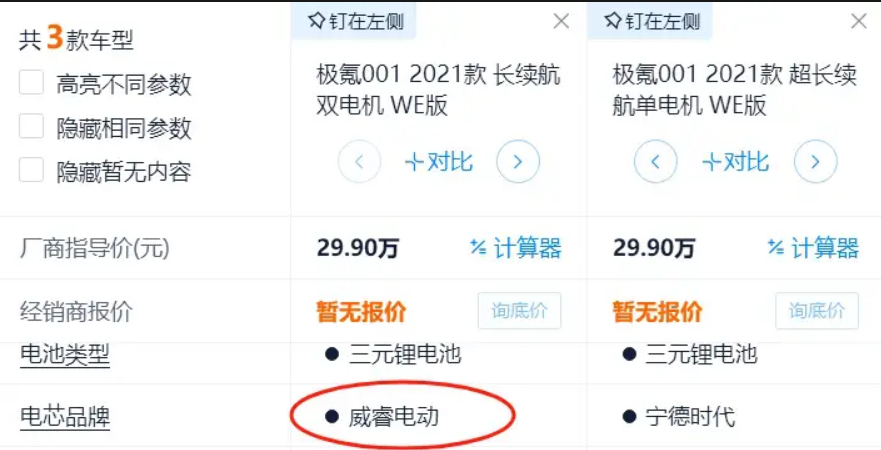This screenshot has width=881, height=450.
Task: Pin the 长续航双电机 WE版 column to the left
Action: point(354,22)
